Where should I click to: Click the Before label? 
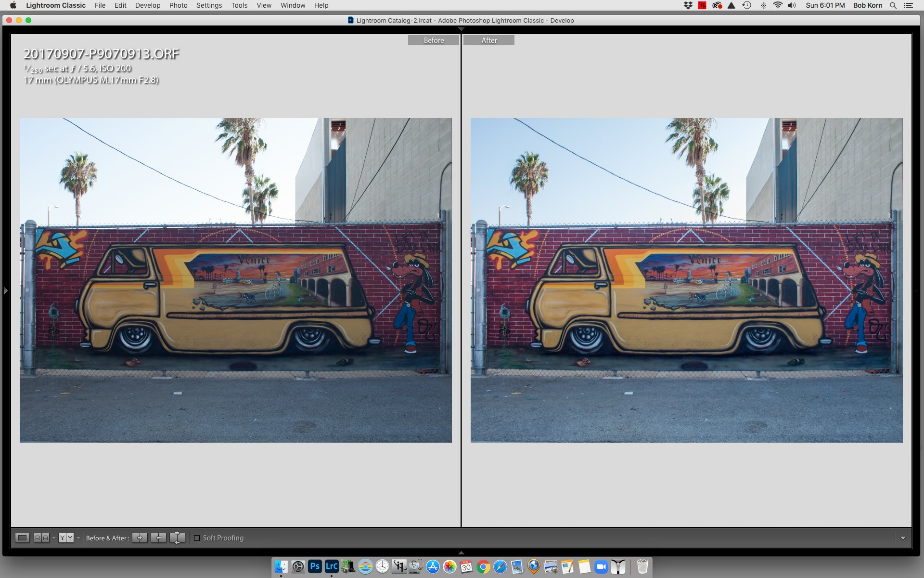point(434,40)
